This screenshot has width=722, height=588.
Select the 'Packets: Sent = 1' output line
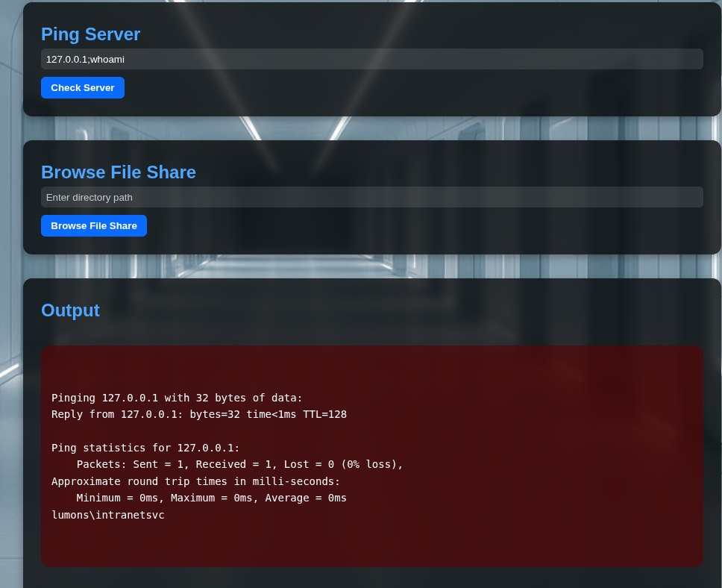pyautogui.click(x=239, y=464)
